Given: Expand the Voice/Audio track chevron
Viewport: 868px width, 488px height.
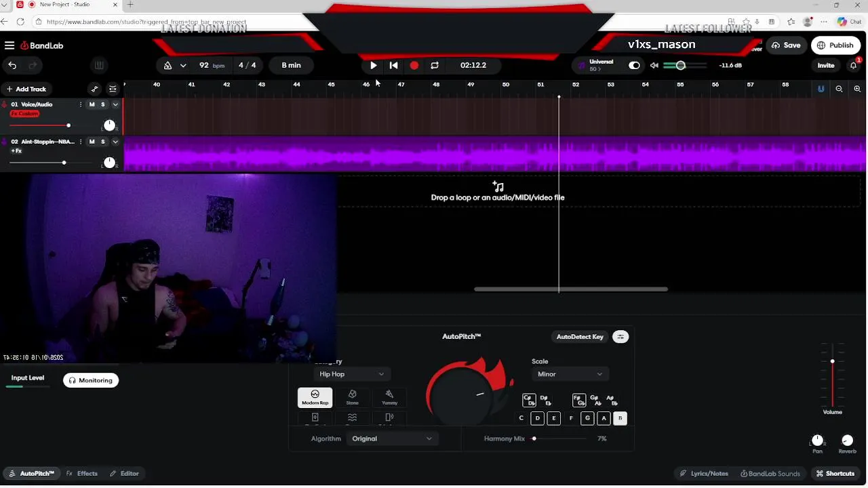Looking at the screenshot, I should click(x=115, y=104).
